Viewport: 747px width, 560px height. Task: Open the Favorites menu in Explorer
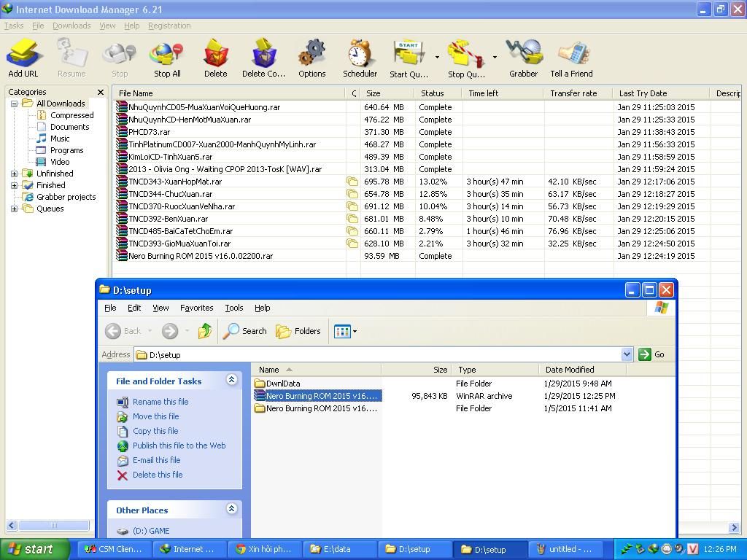pos(197,308)
